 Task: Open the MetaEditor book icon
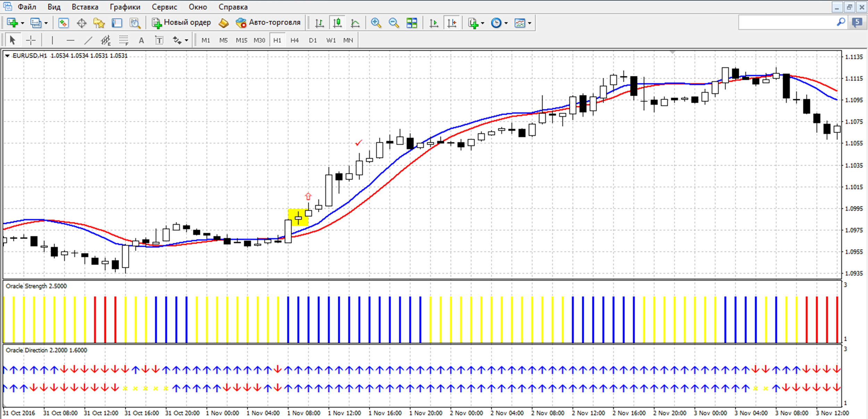224,23
